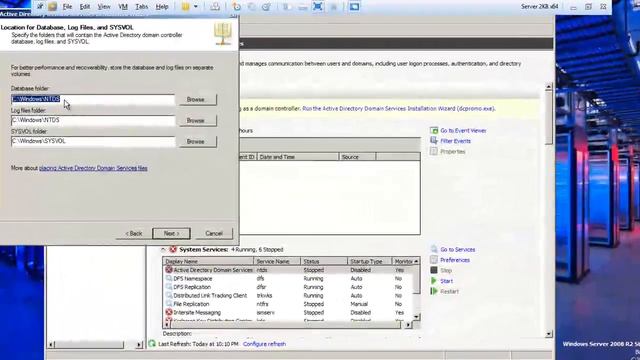Screen dimensions: 640x360
Task: Click the Properties icon in Events actions
Action: coord(434,151)
